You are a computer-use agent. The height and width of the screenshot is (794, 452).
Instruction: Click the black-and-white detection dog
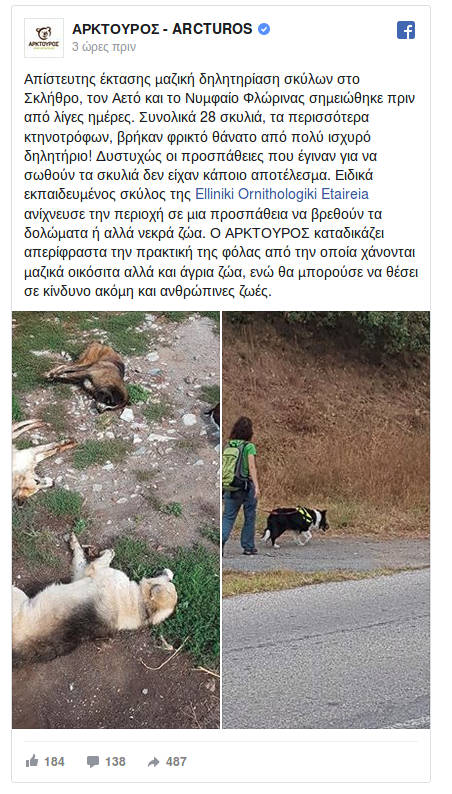click(x=295, y=526)
